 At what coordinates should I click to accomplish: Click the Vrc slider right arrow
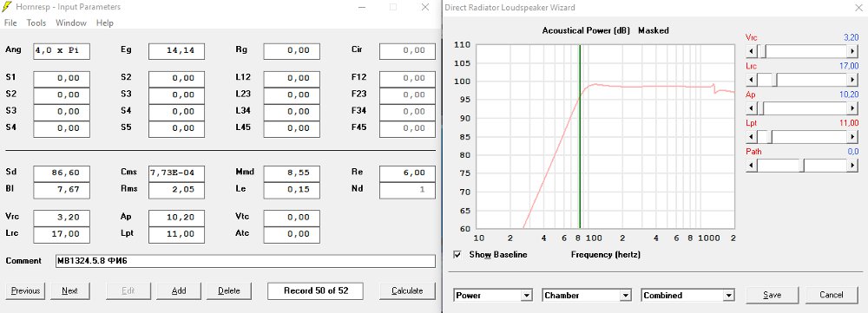(x=852, y=51)
